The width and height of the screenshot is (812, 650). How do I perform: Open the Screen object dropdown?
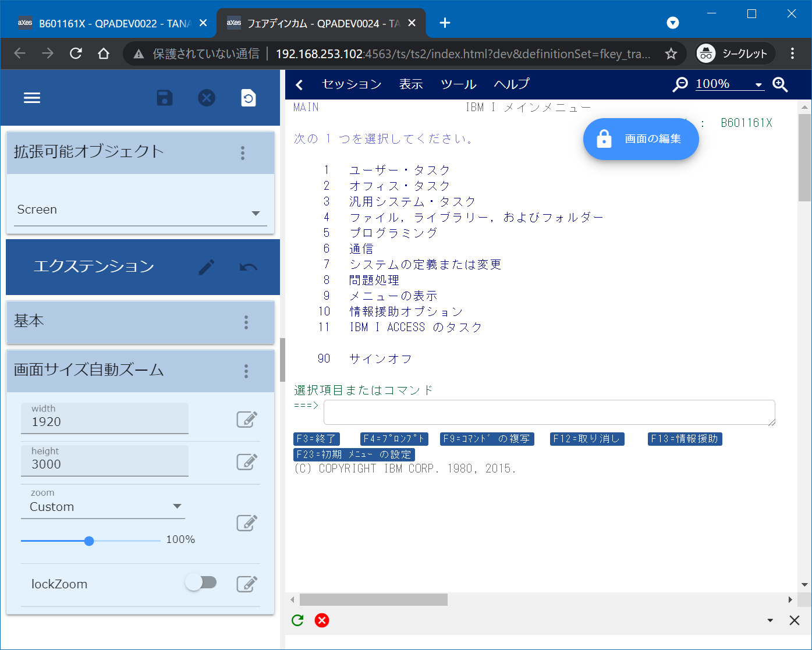[x=140, y=211]
